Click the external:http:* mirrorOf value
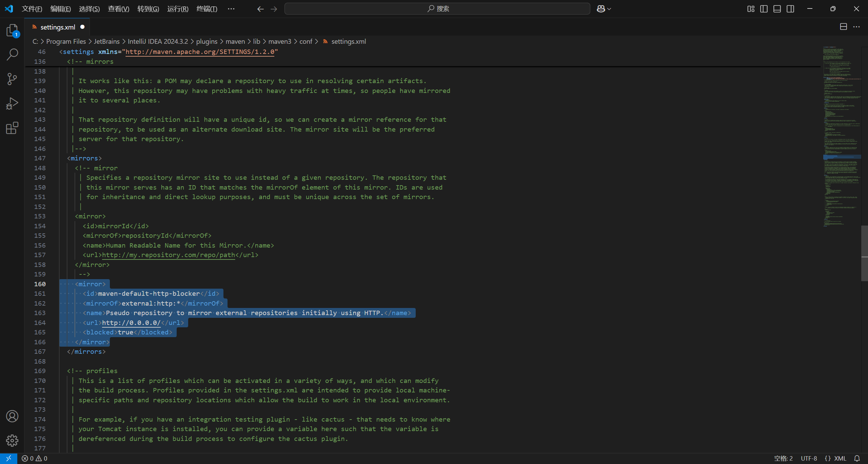 [x=151, y=304]
